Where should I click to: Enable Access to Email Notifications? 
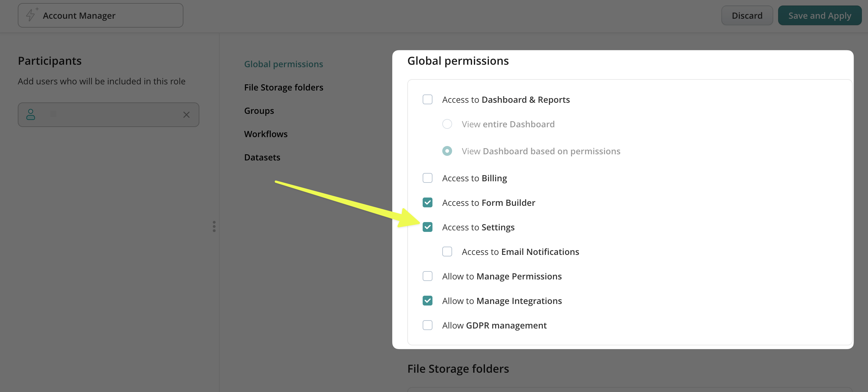click(447, 252)
